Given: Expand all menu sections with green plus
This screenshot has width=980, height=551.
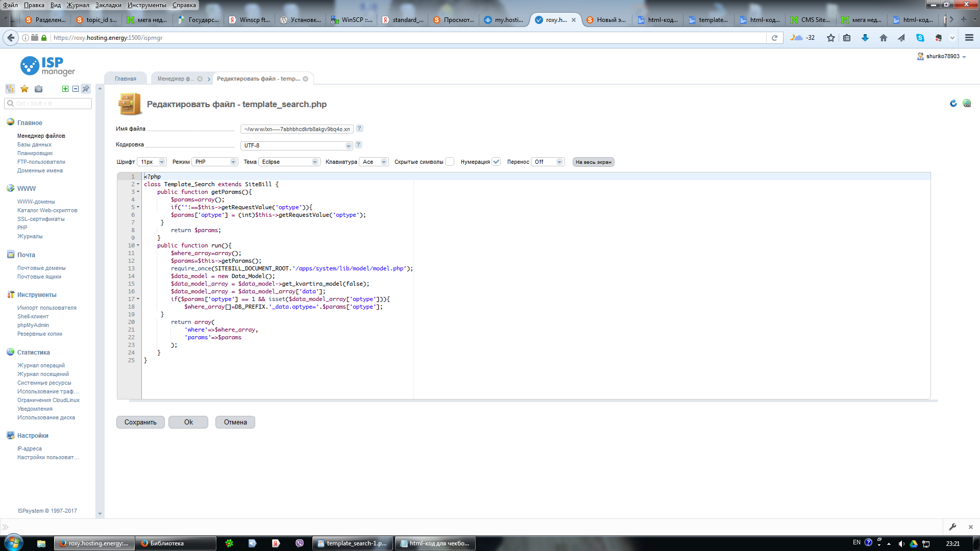Looking at the screenshot, I should tap(65, 89).
